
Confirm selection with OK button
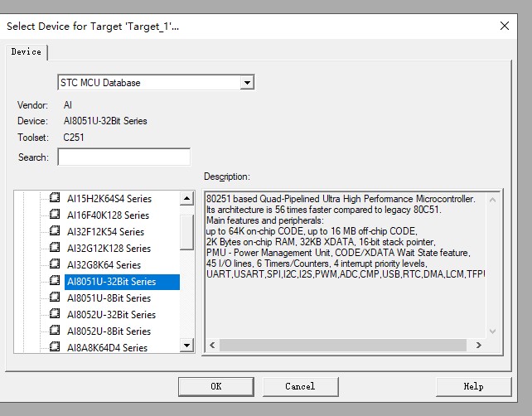[x=215, y=386]
